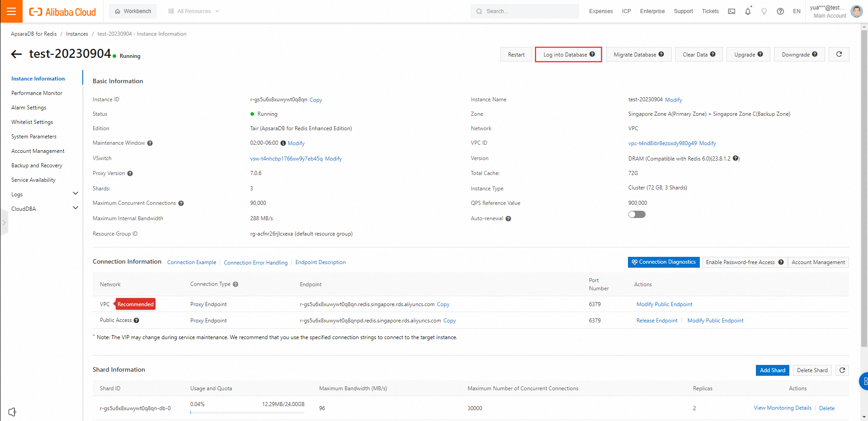The width and height of the screenshot is (868, 421).
Task: Show help for Log into Database
Action: coord(592,54)
